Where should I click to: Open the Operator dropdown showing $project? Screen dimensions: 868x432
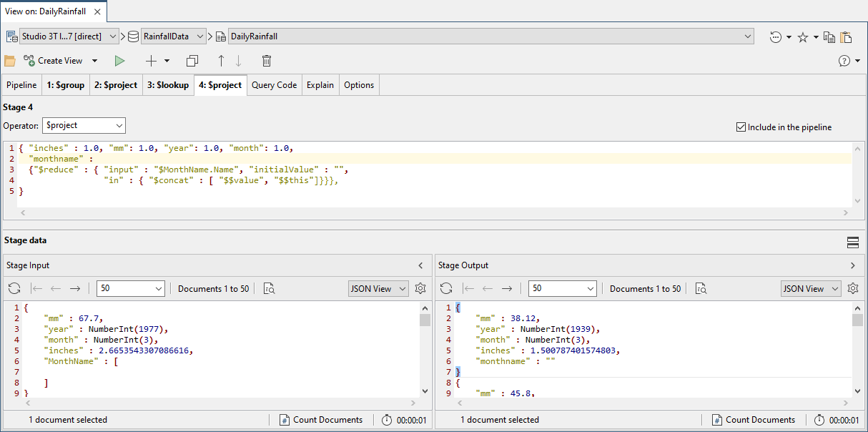pyautogui.click(x=84, y=125)
